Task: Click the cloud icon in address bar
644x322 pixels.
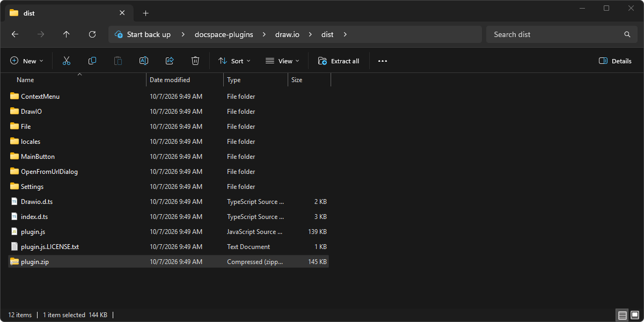Action: [x=119, y=34]
